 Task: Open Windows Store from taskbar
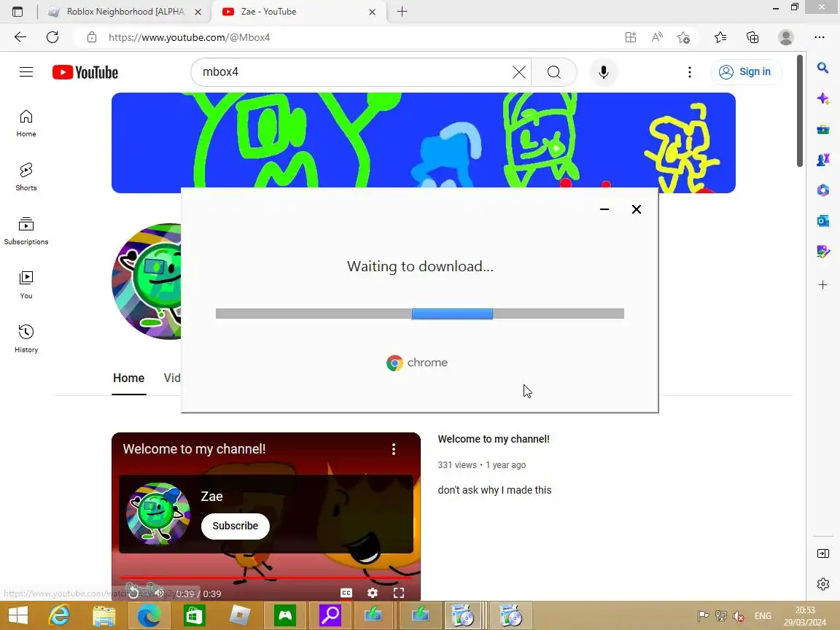195,615
